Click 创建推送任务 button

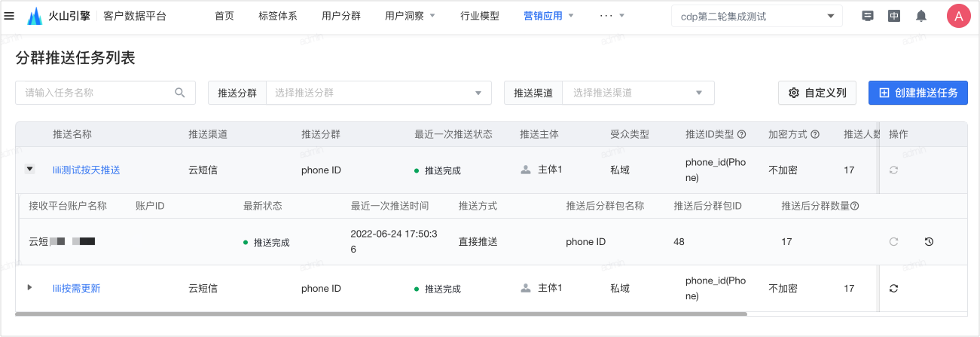point(918,93)
